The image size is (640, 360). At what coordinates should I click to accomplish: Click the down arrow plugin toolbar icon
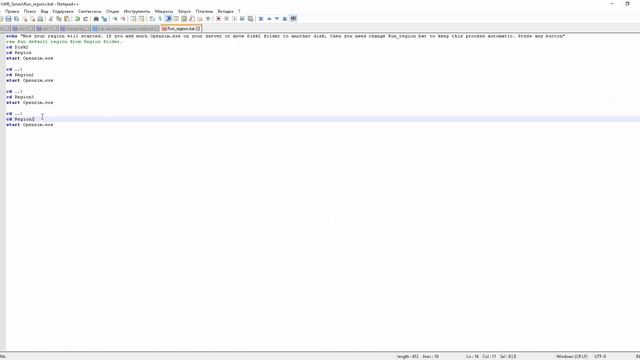coord(277,19)
